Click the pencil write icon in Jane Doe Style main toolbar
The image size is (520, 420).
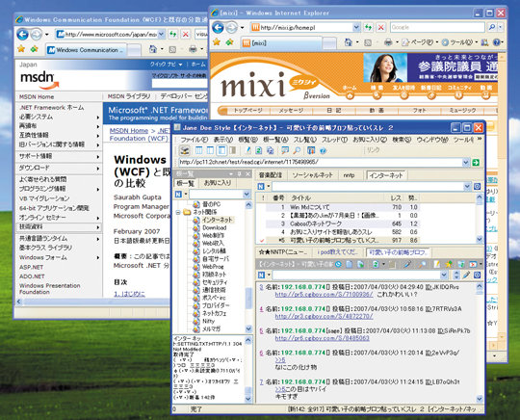[247, 150]
